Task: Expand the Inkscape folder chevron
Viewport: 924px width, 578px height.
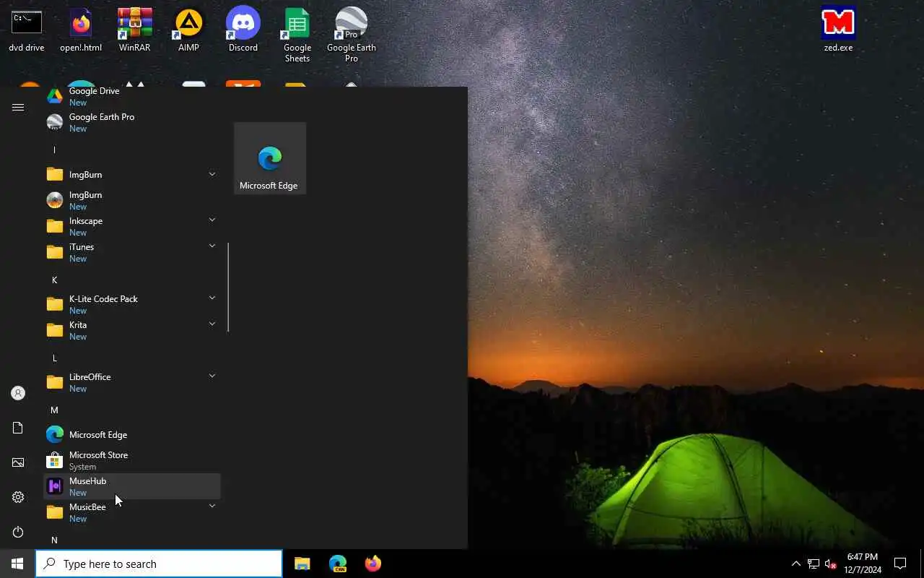Action: (212, 220)
